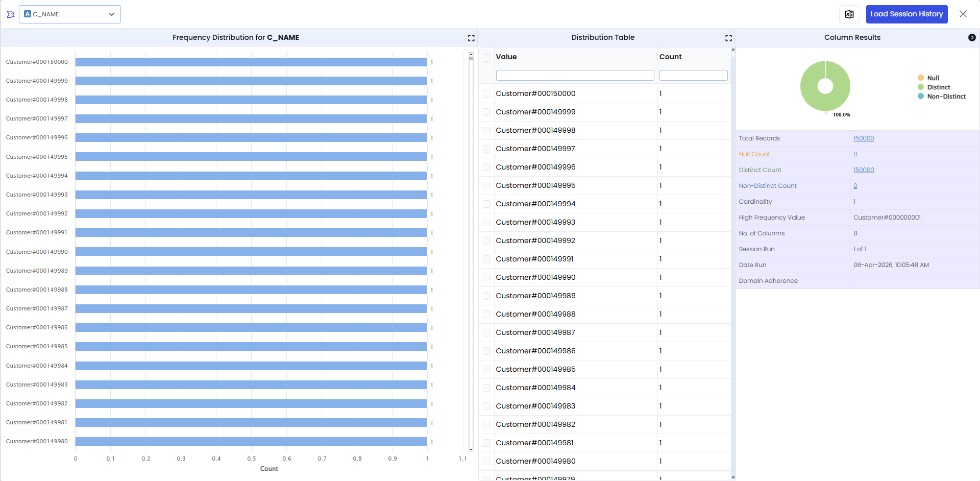980x481 pixels.
Task: Open the C_NAME column dropdown
Action: (70, 14)
